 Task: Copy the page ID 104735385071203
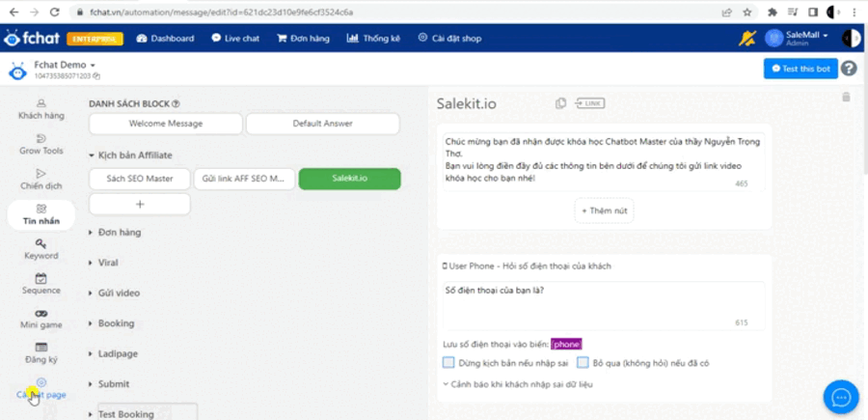point(96,76)
